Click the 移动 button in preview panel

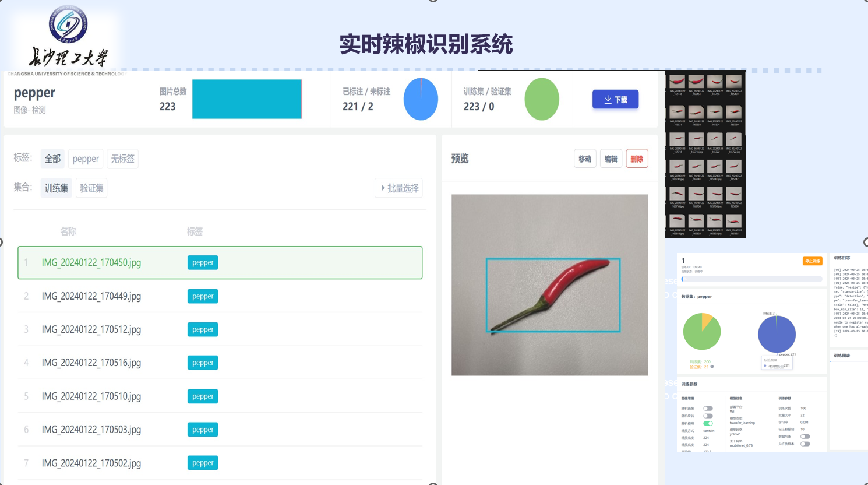click(585, 159)
